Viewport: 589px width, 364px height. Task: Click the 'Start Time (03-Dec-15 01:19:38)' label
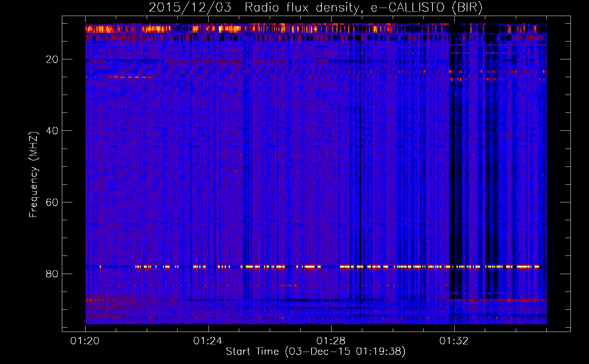[316, 352]
